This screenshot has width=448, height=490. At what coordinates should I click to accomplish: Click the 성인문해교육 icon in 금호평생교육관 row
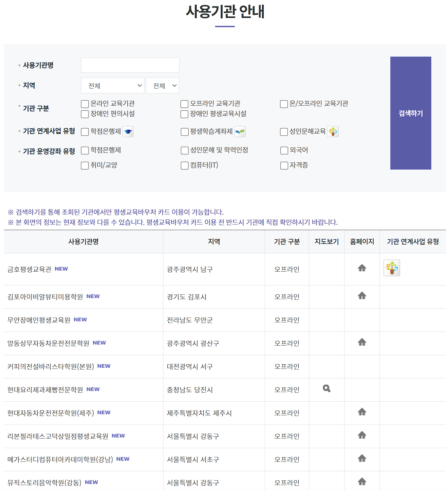[392, 268]
